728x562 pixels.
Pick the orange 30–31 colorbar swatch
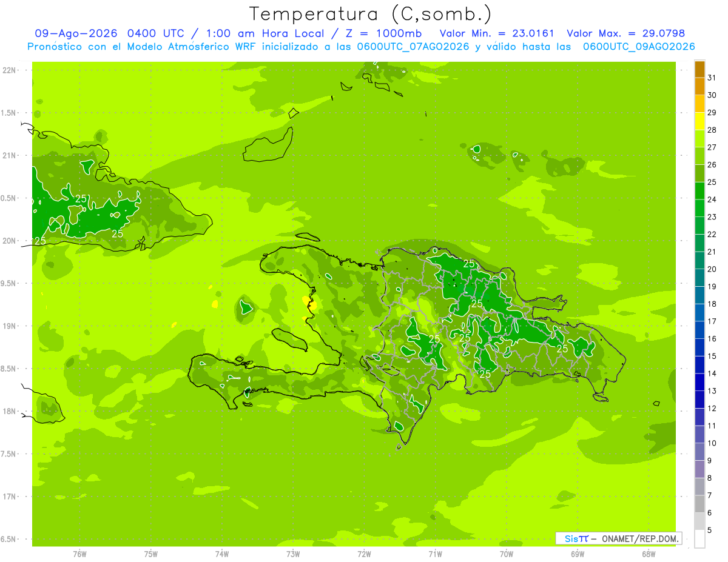[699, 86]
